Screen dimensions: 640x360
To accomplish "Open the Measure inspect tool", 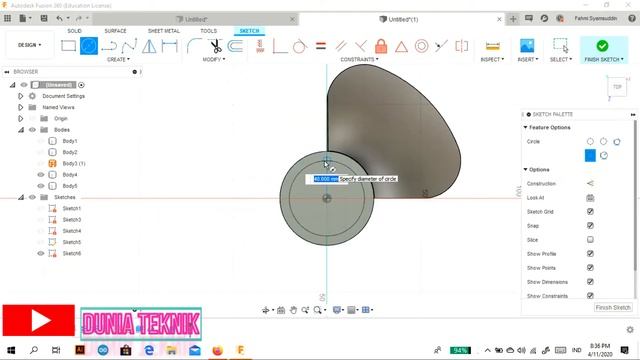I will point(493,46).
